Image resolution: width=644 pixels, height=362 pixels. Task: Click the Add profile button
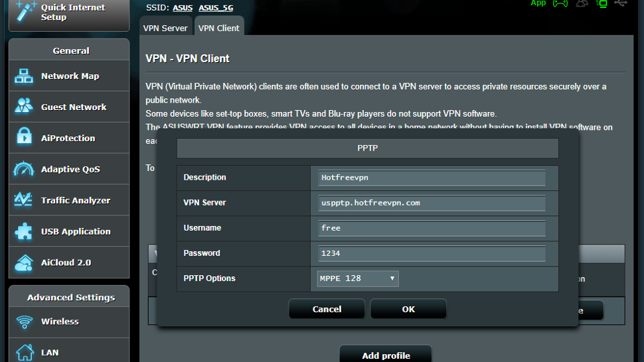386,355
